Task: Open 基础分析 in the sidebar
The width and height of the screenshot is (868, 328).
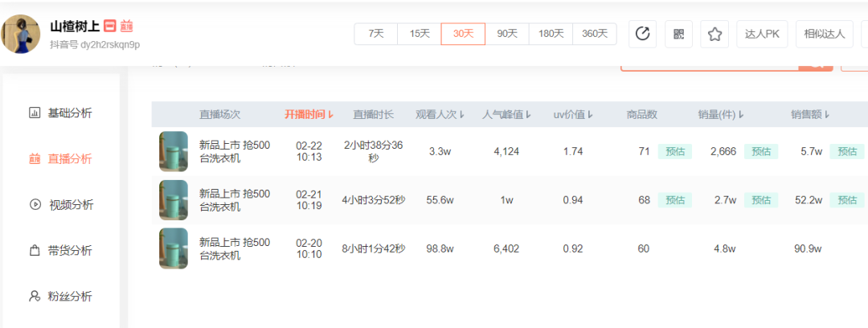Action: coord(61,113)
